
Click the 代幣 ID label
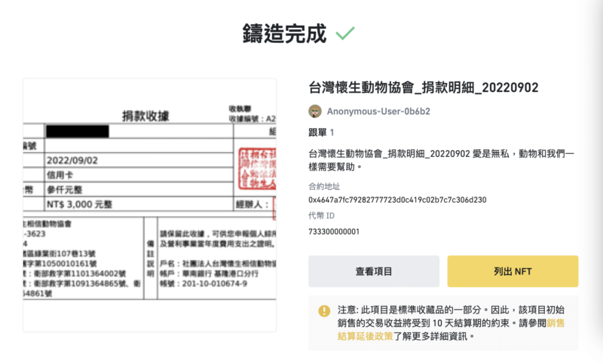pyautogui.click(x=322, y=216)
